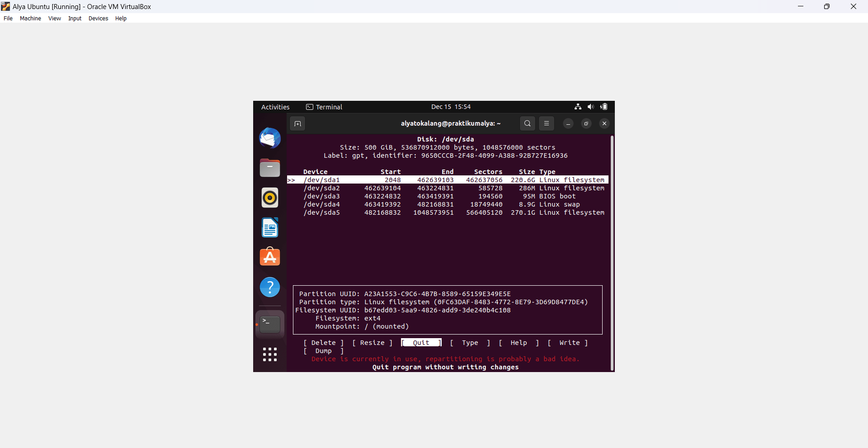
Task: Select the Resize option in cfdisk
Action: [373, 343]
